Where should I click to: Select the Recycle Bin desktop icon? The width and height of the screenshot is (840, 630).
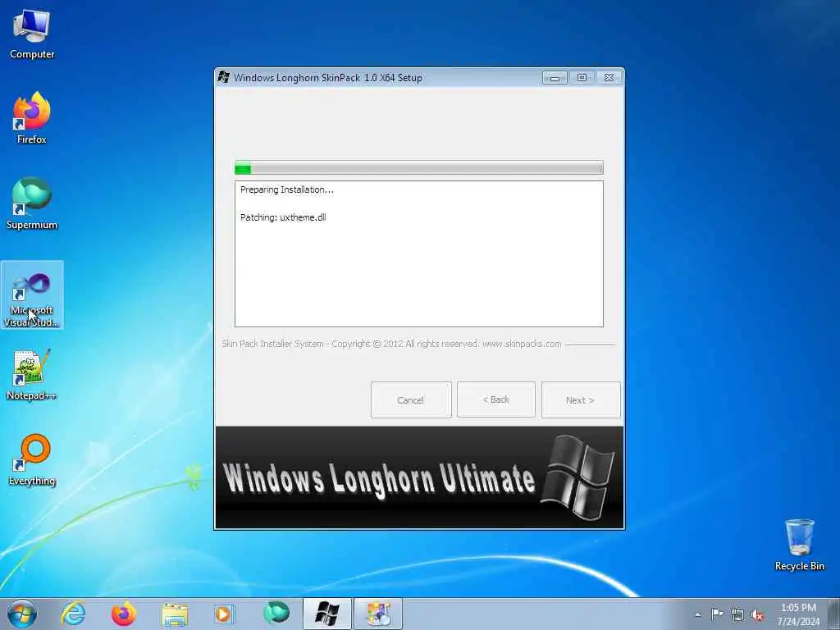(799, 545)
